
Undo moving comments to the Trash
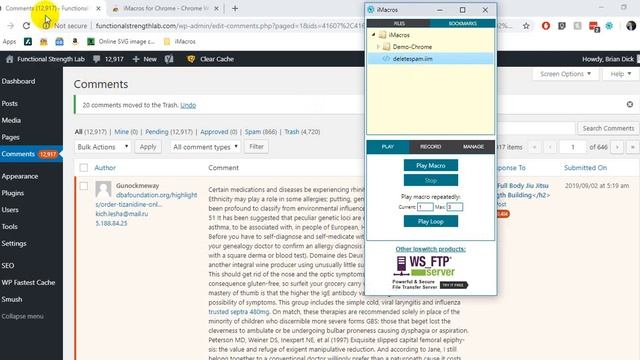tap(188, 105)
